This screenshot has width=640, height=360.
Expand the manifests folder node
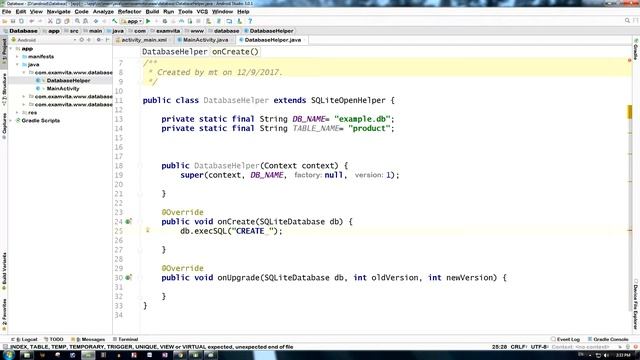point(18,57)
